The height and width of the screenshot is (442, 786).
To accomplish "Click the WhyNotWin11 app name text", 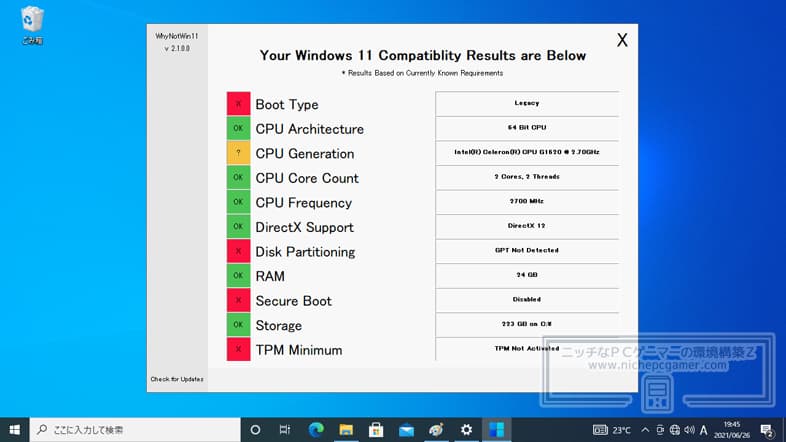I will 176,36.
